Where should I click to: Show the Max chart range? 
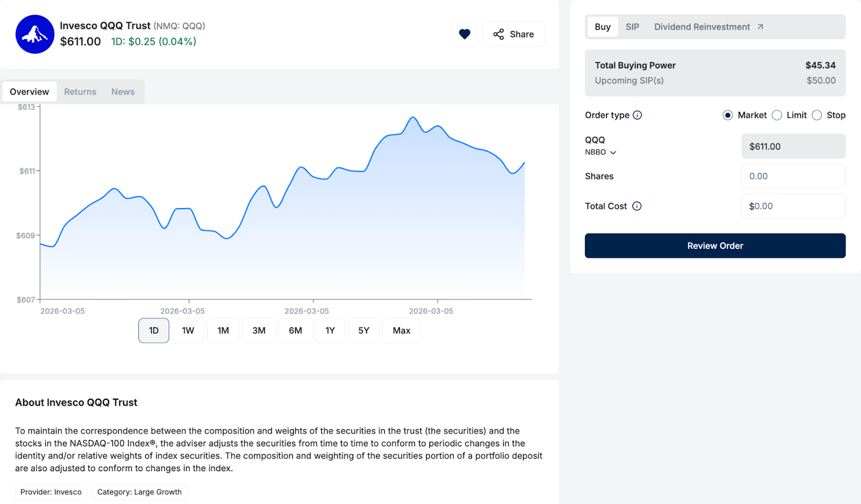401,330
